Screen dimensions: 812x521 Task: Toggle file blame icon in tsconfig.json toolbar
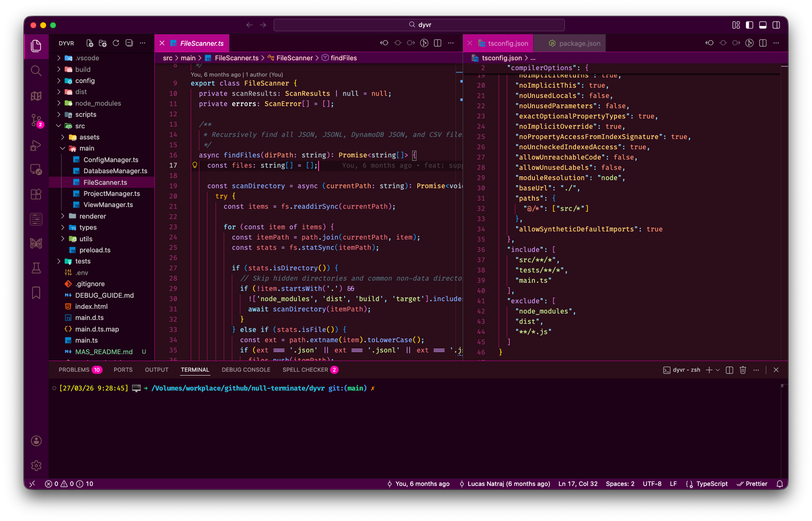pos(750,43)
